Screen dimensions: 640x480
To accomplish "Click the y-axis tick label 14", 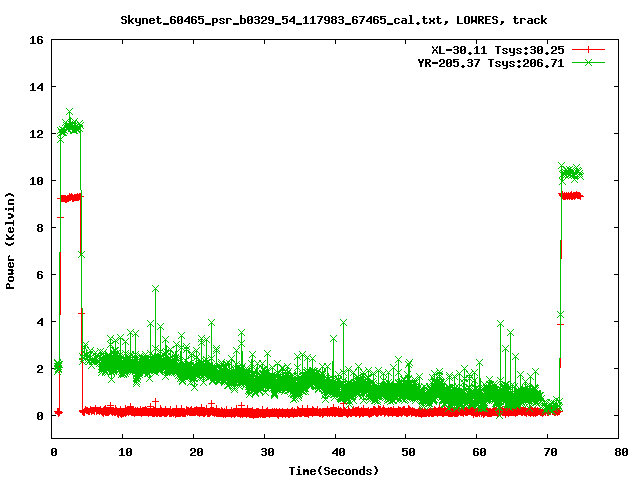I will point(36,87).
